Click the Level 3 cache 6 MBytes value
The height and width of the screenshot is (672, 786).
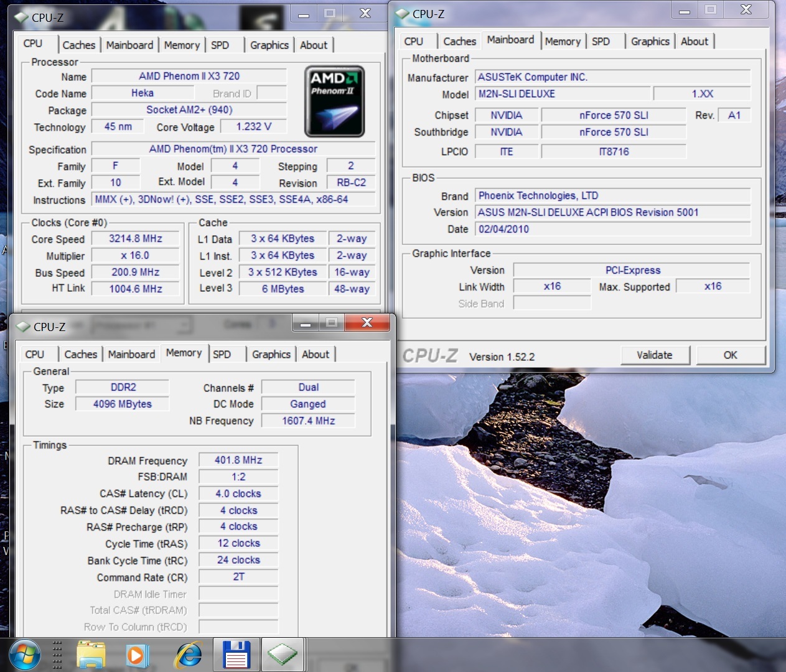tap(283, 289)
